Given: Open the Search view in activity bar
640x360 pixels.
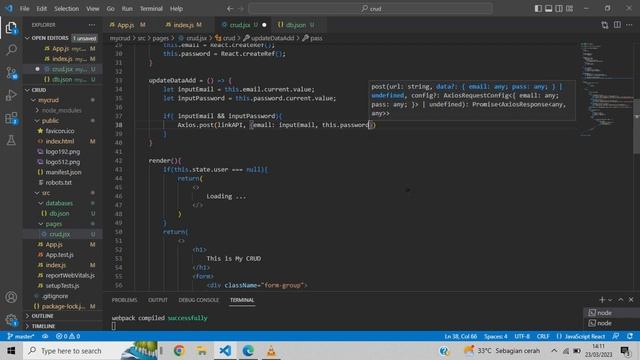Looking at the screenshot, I should coord(11,50).
